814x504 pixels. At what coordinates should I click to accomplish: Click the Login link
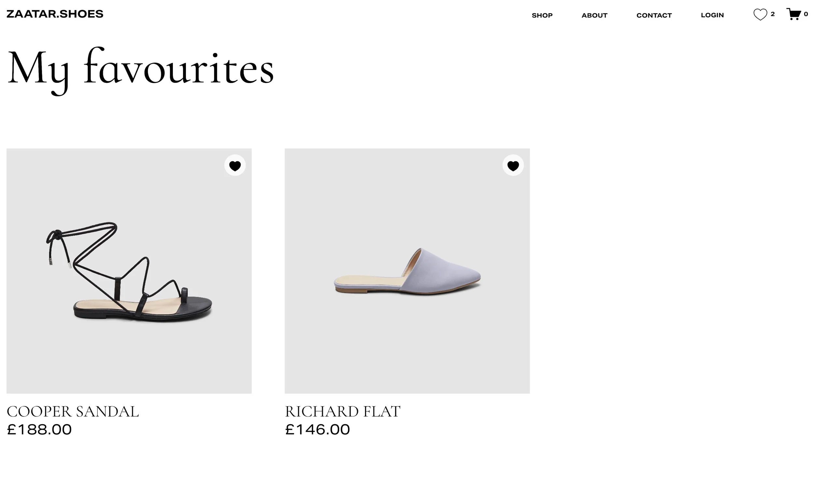pos(712,15)
